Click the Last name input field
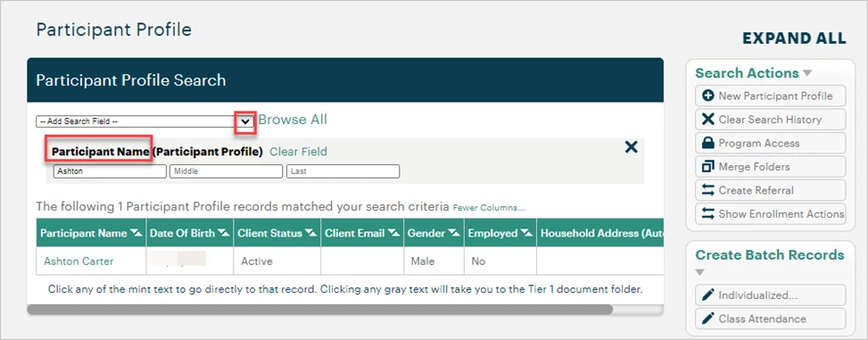 click(343, 171)
